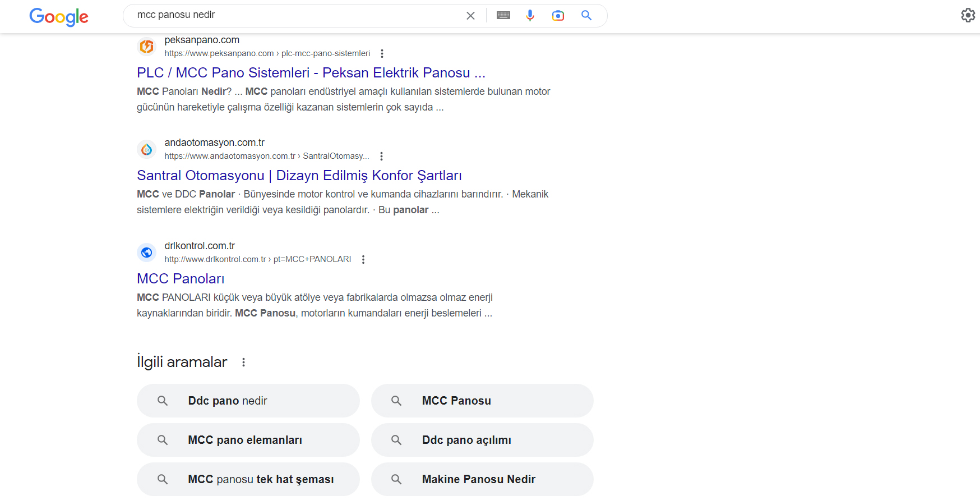Screen dimensions: 980x500
Task: Search related query Ddc pano nedir
Action: point(248,401)
